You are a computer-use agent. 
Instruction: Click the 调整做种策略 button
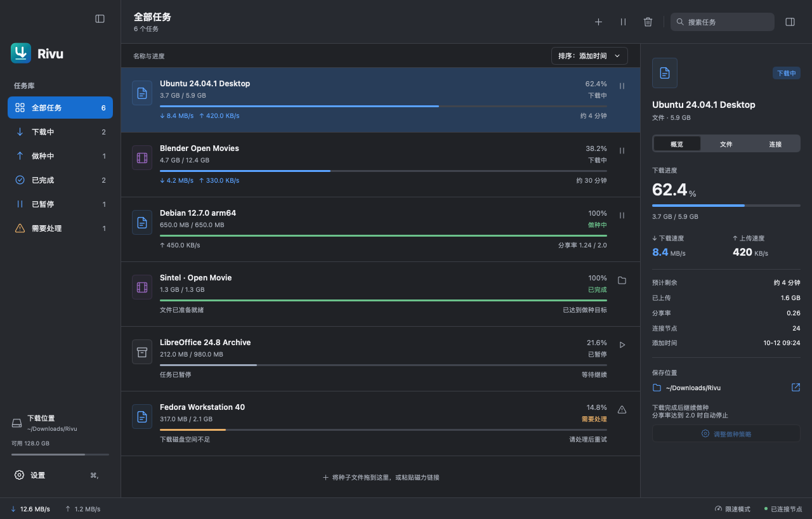tap(726, 433)
